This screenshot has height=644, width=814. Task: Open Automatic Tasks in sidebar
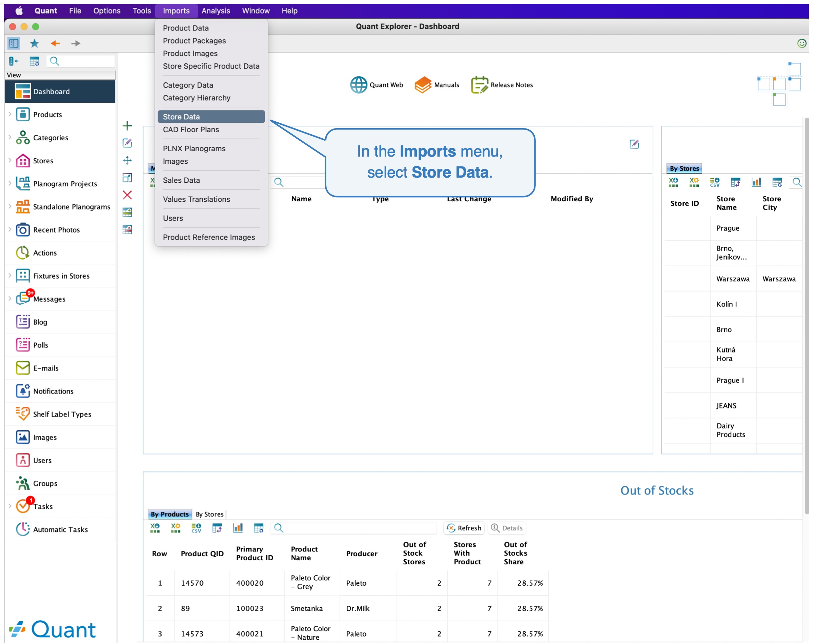[60, 529]
